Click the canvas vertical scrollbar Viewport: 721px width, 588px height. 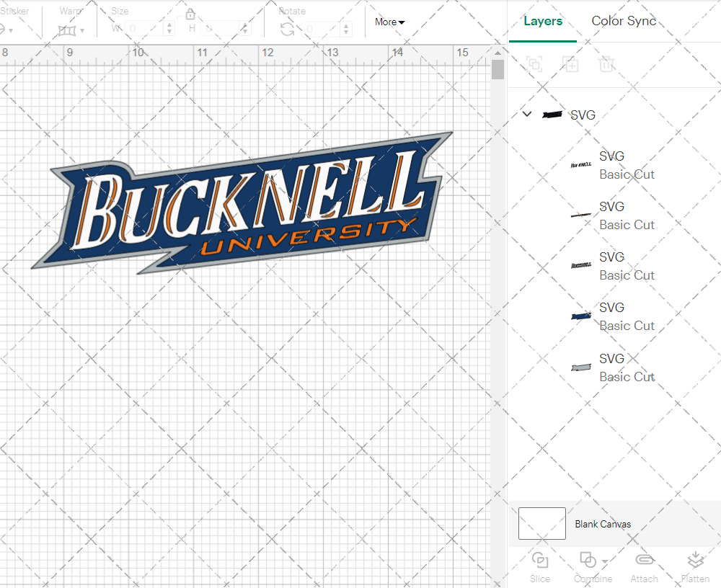click(497, 68)
